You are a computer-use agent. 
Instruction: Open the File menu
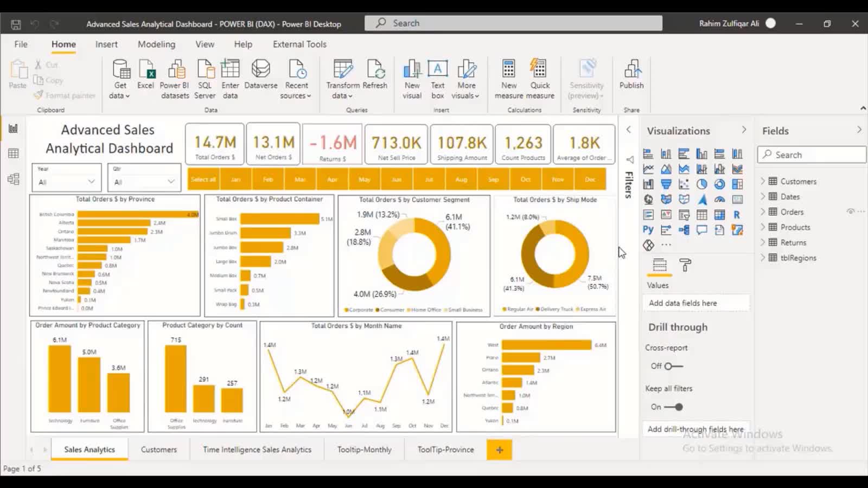[21, 44]
